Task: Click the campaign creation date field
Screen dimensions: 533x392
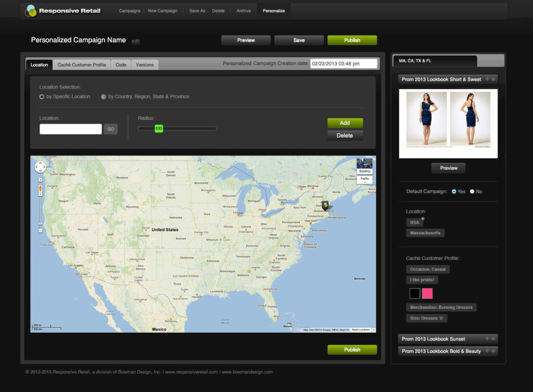Action: (344, 64)
